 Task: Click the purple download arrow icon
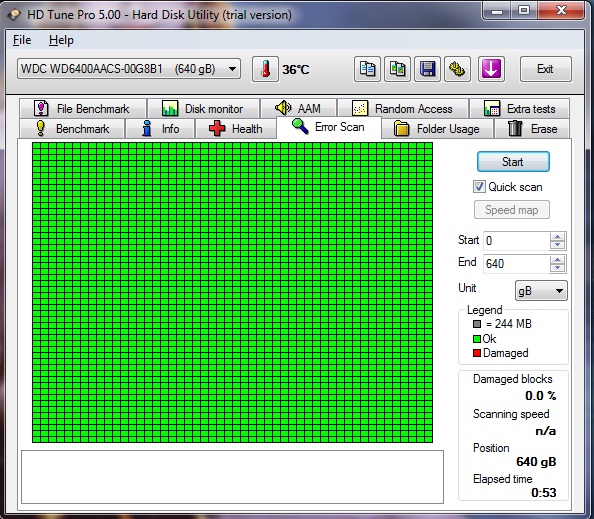click(x=491, y=69)
